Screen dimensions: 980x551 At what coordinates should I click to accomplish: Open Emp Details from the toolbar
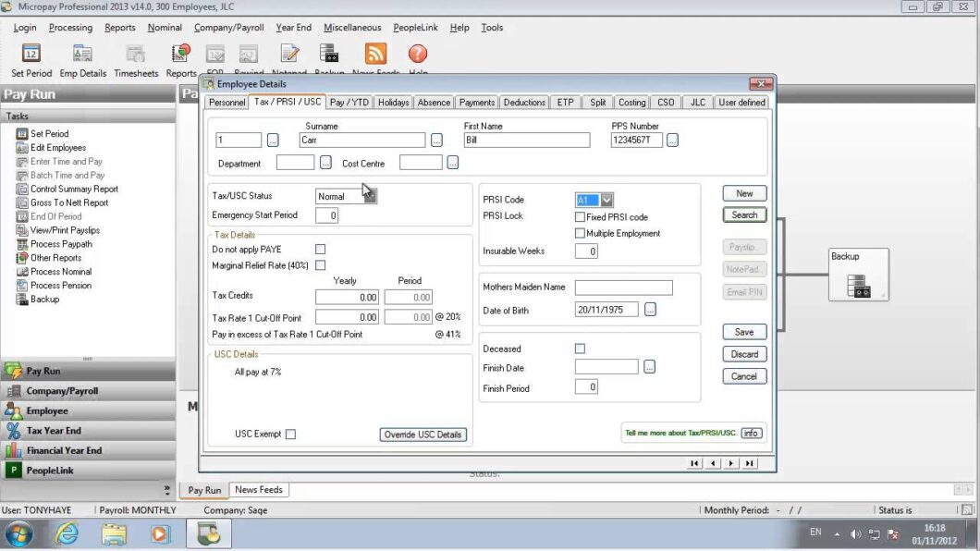pos(82,61)
